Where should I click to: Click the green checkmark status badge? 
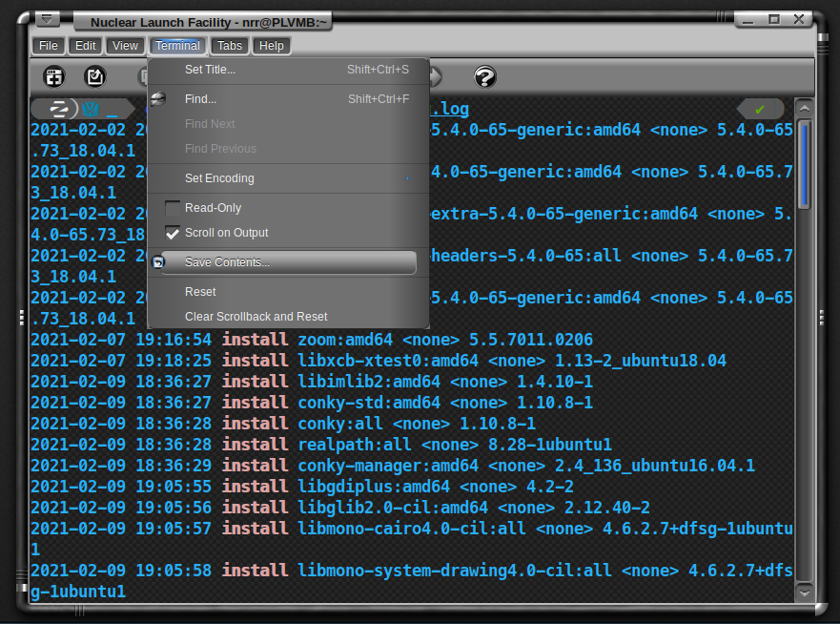coord(760,110)
